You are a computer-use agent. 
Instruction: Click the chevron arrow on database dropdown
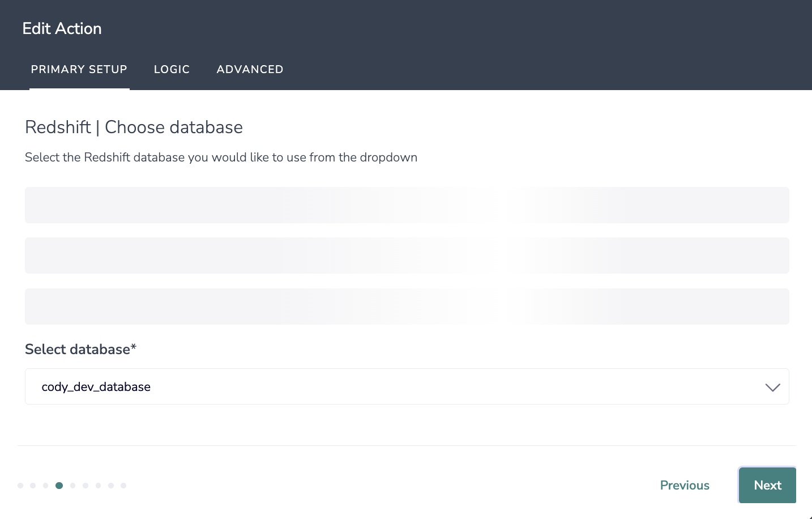pyautogui.click(x=772, y=387)
